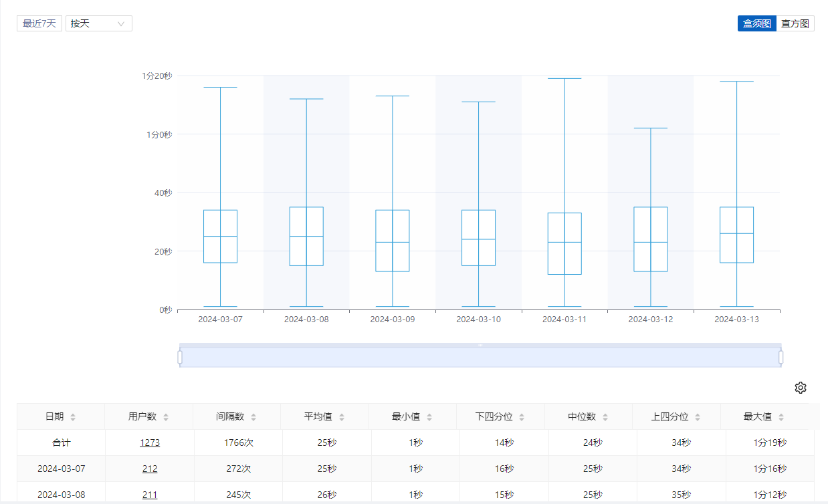Sort table by 最小值 column arrows
The width and height of the screenshot is (828, 504).
point(429,417)
